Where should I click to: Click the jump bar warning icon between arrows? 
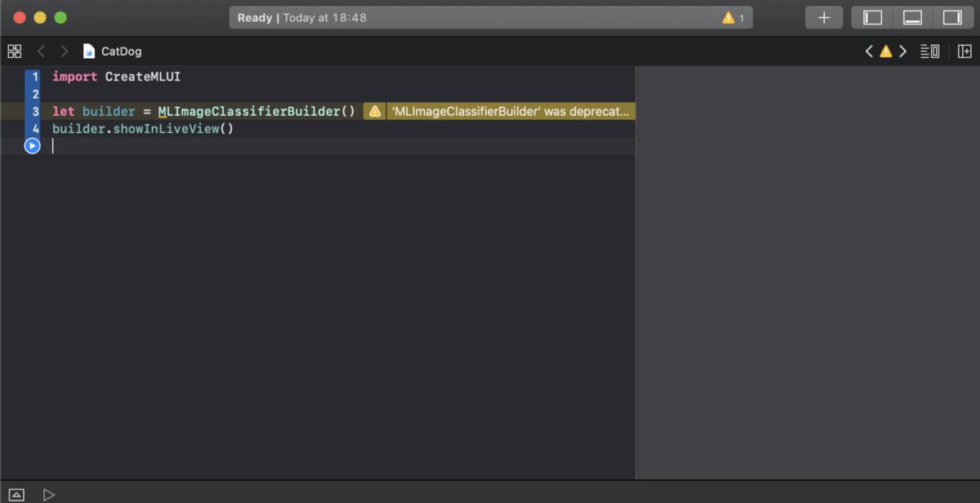pyautogui.click(x=885, y=51)
